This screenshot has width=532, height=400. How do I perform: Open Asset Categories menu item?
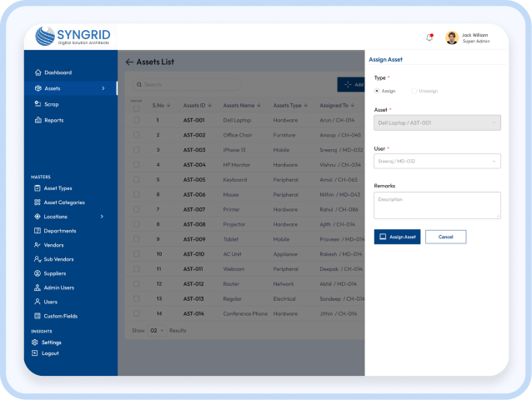coord(63,202)
